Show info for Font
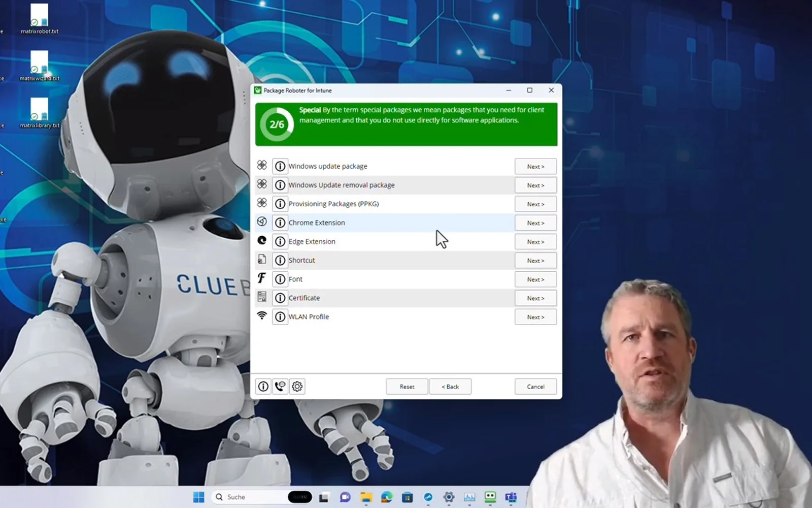 [280, 279]
